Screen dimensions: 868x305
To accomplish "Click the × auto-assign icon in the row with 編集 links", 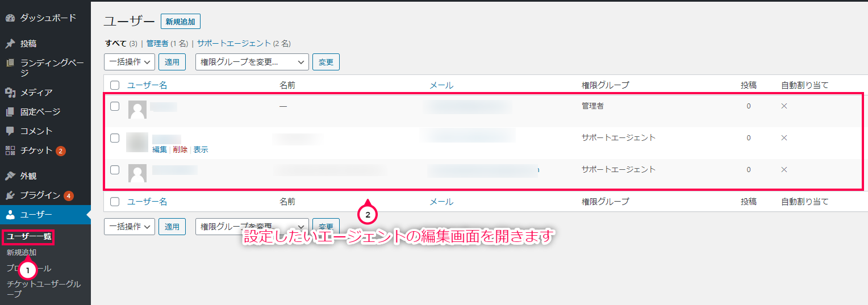I will [x=784, y=138].
